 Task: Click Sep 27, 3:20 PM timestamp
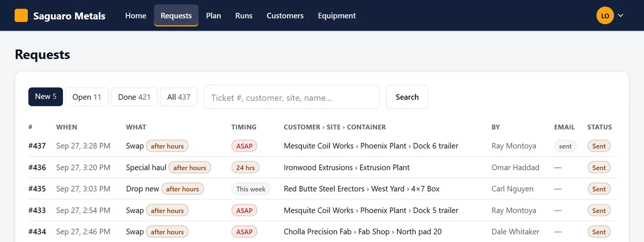(x=83, y=167)
